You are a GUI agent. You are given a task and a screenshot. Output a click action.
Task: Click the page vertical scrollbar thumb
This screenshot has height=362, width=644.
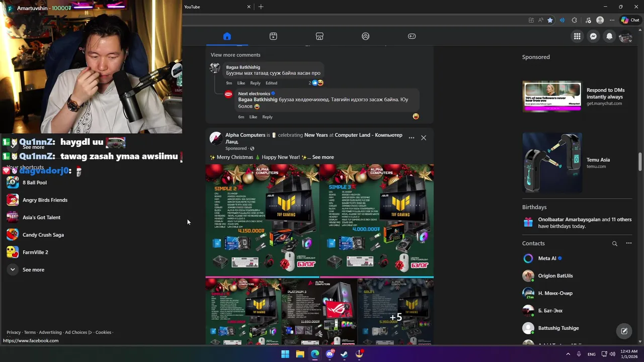tap(640, 162)
